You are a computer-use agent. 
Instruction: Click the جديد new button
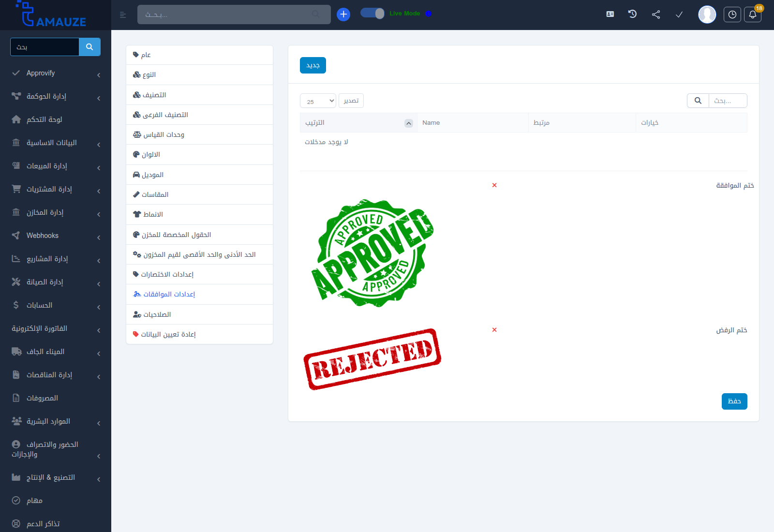pos(313,65)
